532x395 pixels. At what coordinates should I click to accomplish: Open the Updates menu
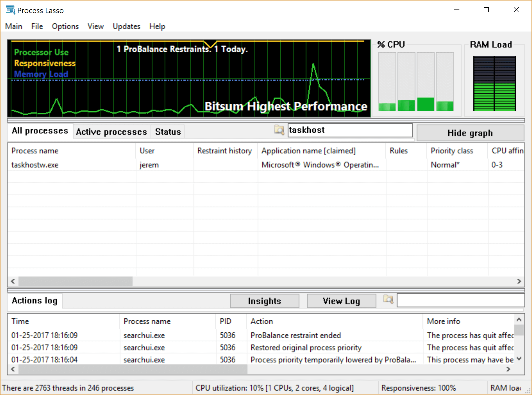pos(126,26)
